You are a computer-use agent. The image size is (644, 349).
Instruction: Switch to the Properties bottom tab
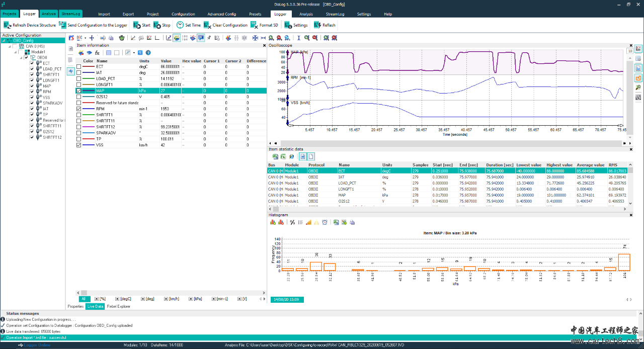(75, 306)
